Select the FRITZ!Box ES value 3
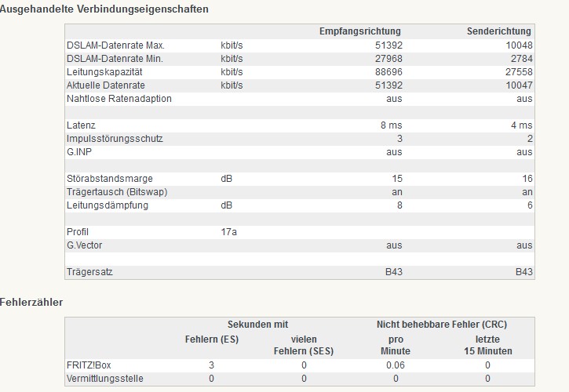 click(x=212, y=365)
